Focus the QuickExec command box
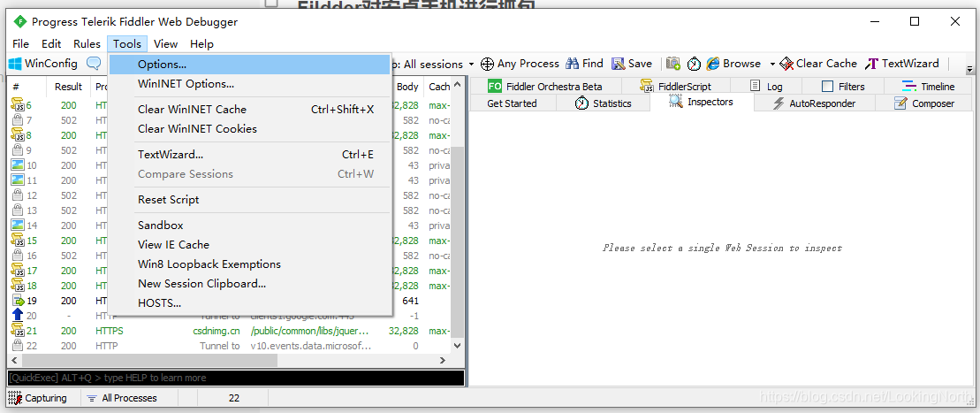980x413 pixels. point(236,378)
